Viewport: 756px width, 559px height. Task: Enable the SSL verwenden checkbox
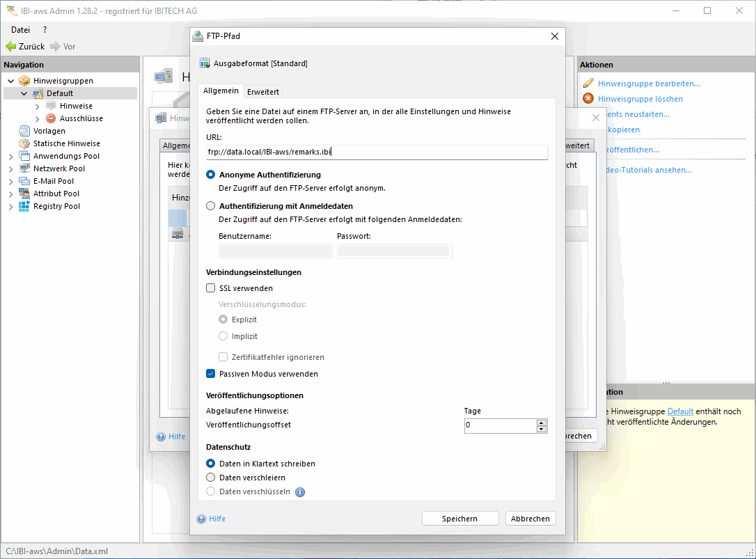click(x=211, y=288)
